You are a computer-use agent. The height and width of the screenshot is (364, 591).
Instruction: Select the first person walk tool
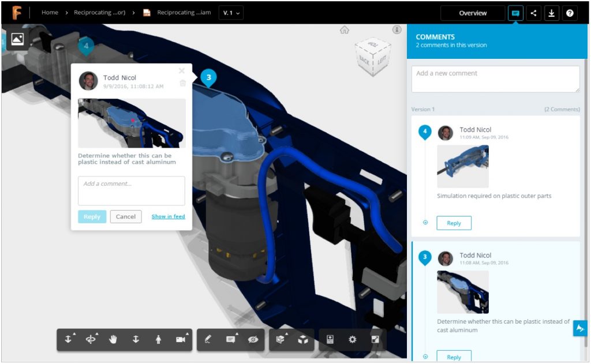pos(158,340)
